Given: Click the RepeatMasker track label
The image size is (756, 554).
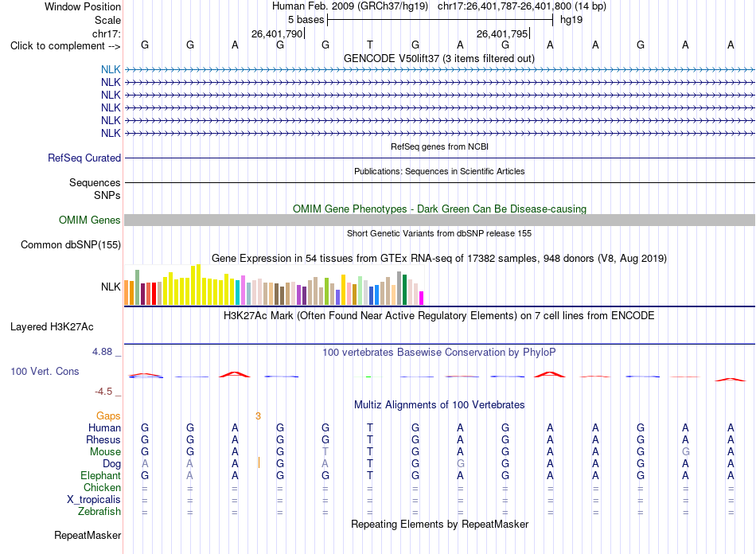Looking at the screenshot, I should tap(88, 535).
